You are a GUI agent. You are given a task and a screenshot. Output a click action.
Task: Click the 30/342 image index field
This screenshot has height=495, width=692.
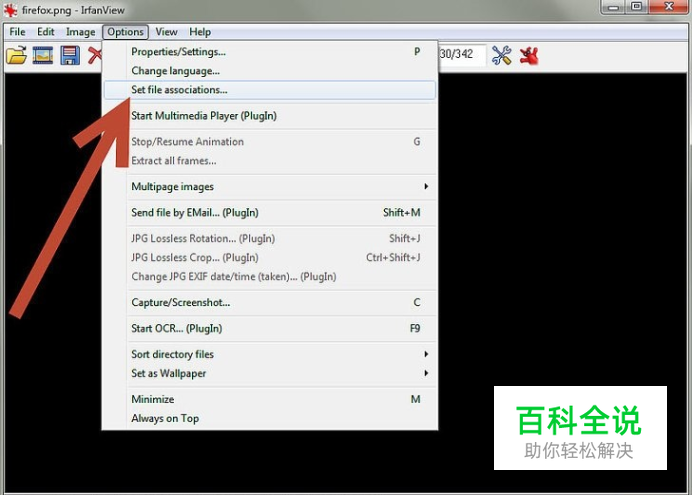click(x=462, y=55)
